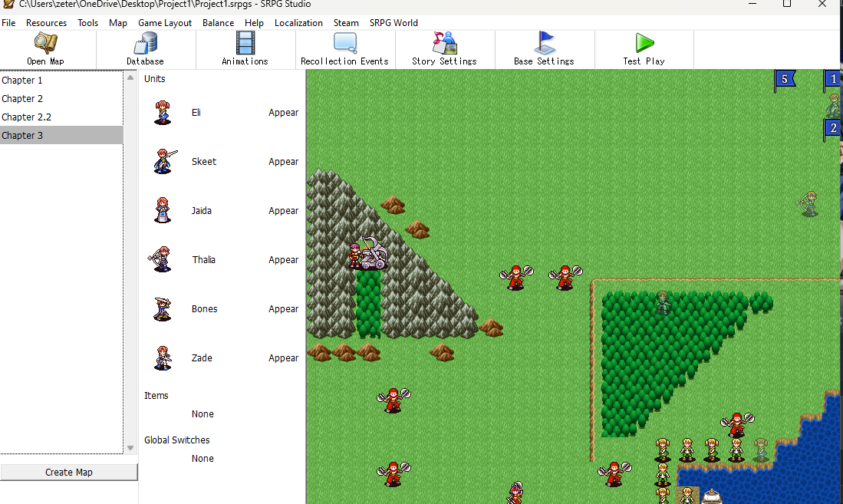Viewport: 843px width, 504px height.
Task: Click the Units section heading
Action: point(154,78)
